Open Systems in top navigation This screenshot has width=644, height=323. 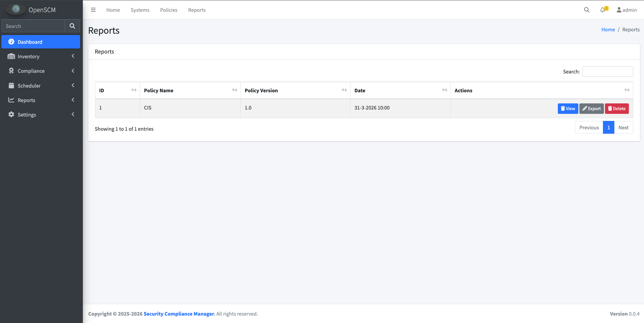[x=140, y=10]
